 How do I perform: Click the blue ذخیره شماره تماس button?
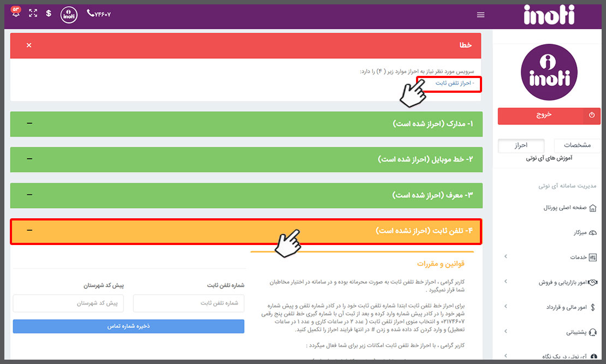tap(128, 326)
